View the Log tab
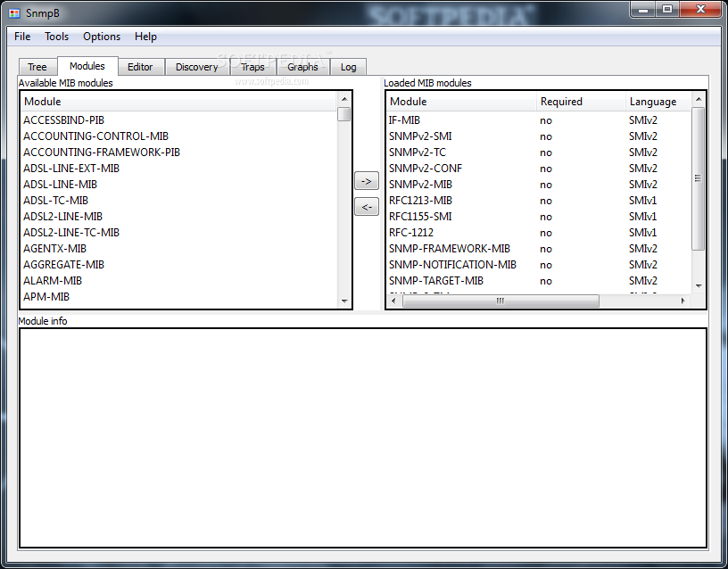This screenshot has width=728, height=569. (x=348, y=67)
